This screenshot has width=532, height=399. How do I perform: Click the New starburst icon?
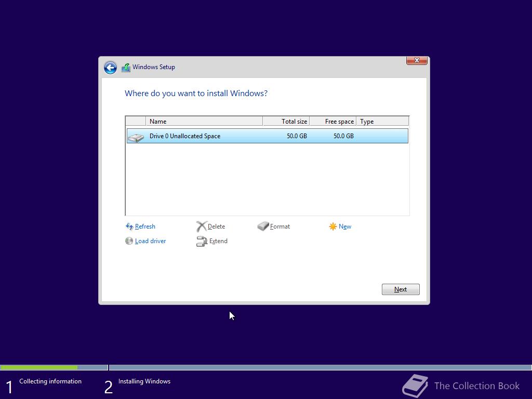(x=333, y=227)
